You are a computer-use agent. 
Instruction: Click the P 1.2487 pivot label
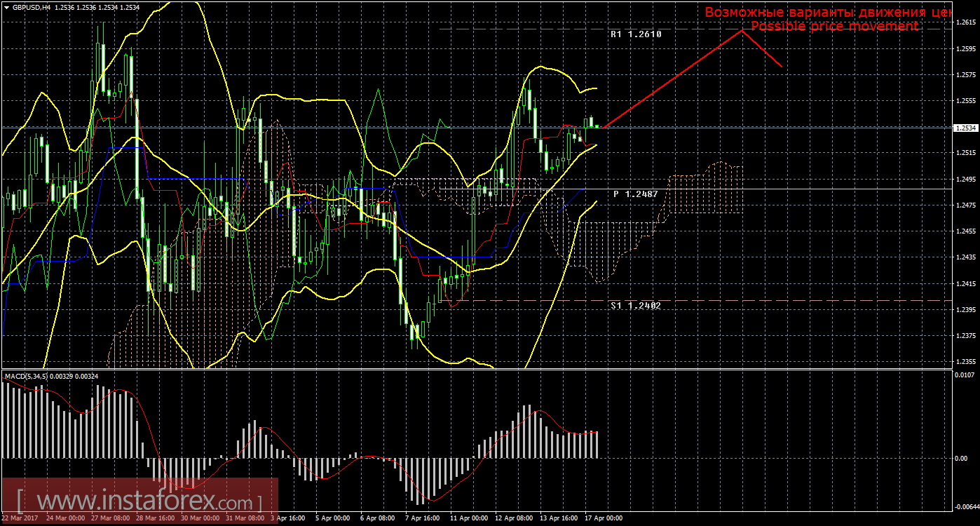coord(635,193)
